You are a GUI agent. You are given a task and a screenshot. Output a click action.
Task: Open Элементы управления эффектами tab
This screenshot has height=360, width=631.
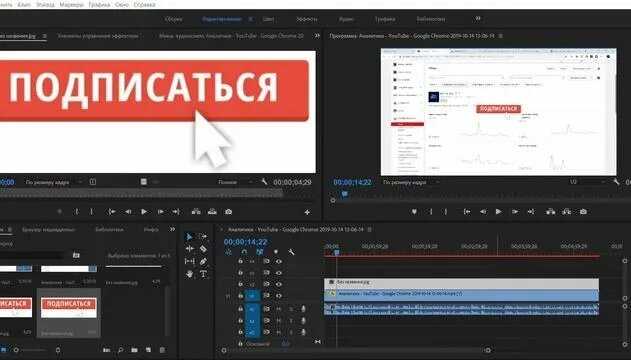tap(98, 36)
